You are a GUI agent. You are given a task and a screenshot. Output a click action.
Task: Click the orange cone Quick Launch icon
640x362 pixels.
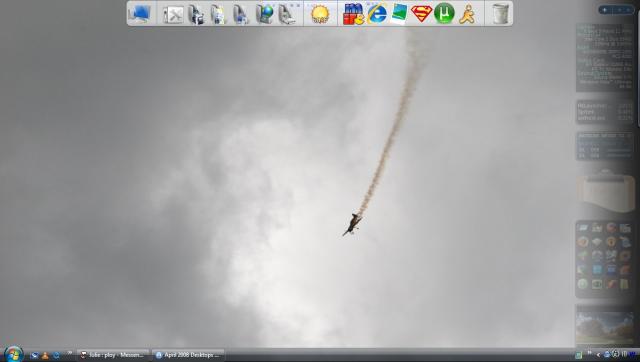[45, 355]
